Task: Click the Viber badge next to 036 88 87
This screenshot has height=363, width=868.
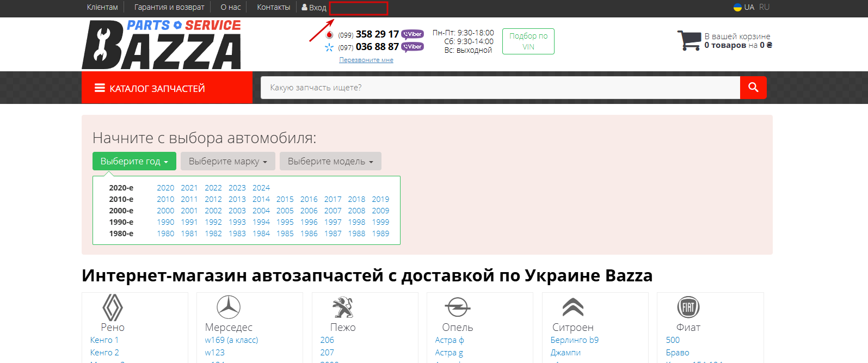Action: pyautogui.click(x=413, y=47)
